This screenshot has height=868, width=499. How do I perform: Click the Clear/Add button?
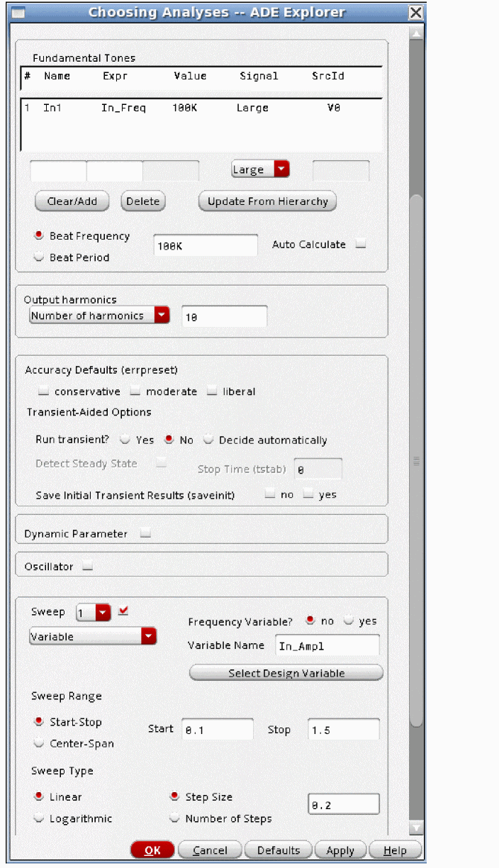[x=72, y=201]
